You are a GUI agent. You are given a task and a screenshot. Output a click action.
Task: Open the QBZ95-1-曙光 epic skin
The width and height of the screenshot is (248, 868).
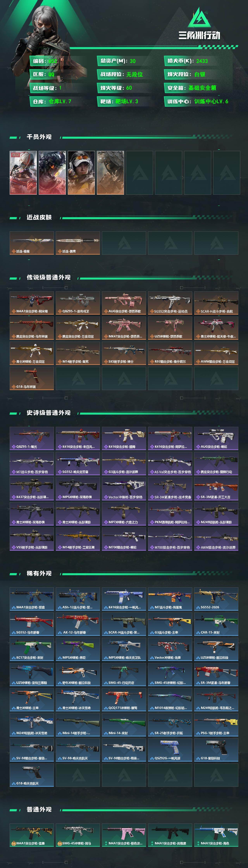(32, 438)
